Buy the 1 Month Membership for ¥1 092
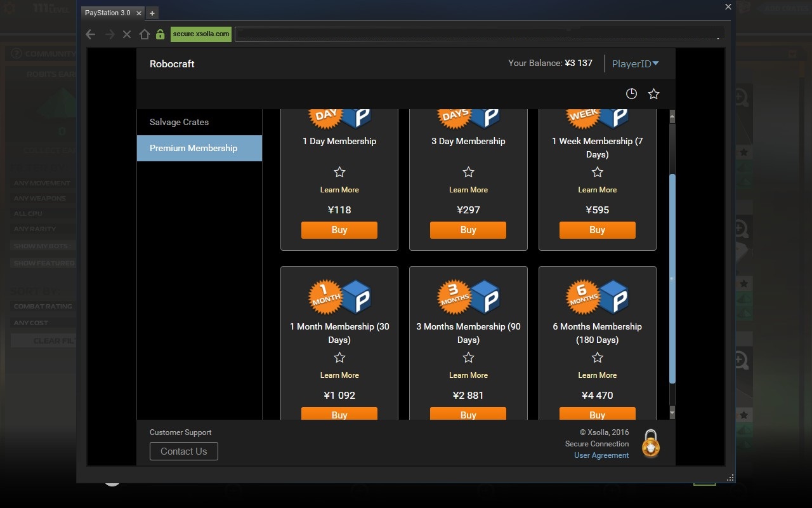 pos(339,413)
